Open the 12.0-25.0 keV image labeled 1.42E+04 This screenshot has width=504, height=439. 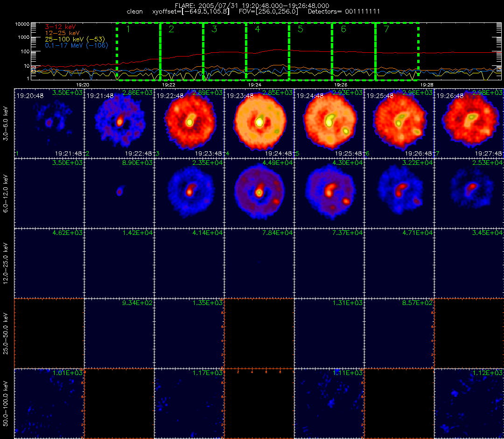tap(119, 264)
